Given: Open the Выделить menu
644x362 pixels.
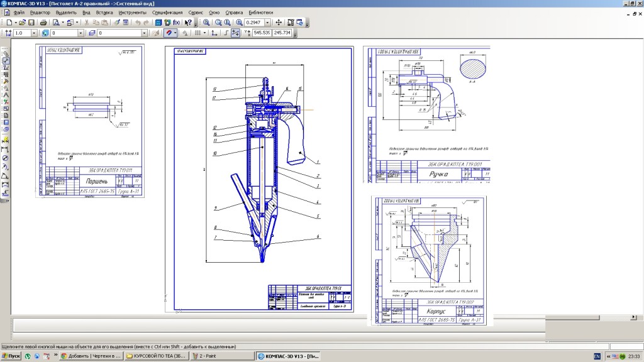Looking at the screenshot, I should coord(65,13).
